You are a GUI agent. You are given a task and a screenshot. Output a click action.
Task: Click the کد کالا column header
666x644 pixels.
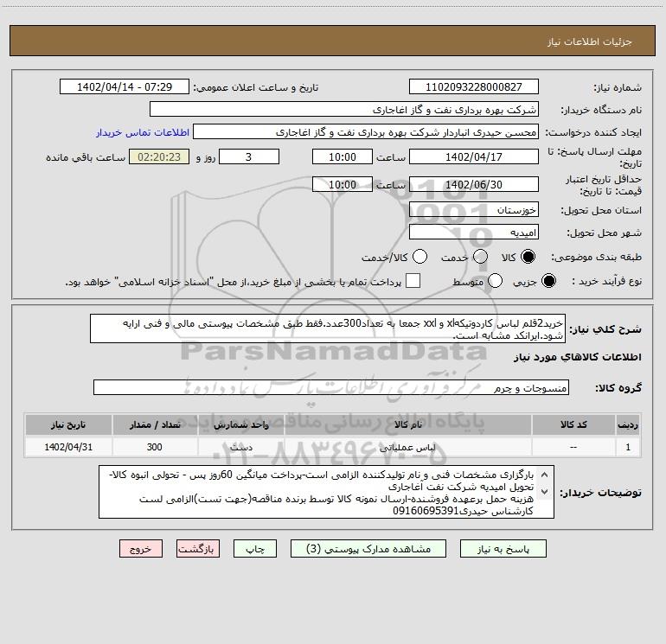tap(573, 424)
